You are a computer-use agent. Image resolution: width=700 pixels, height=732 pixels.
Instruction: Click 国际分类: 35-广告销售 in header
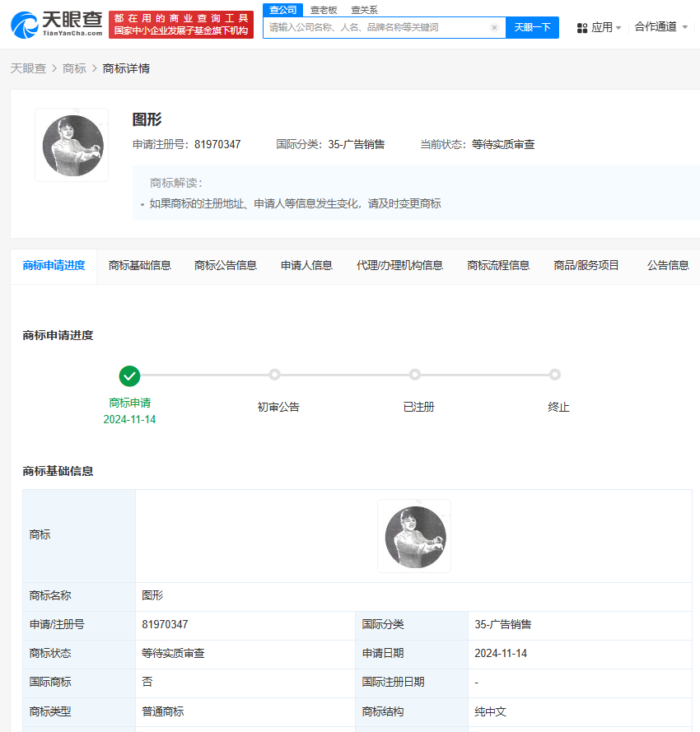[330, 145]
